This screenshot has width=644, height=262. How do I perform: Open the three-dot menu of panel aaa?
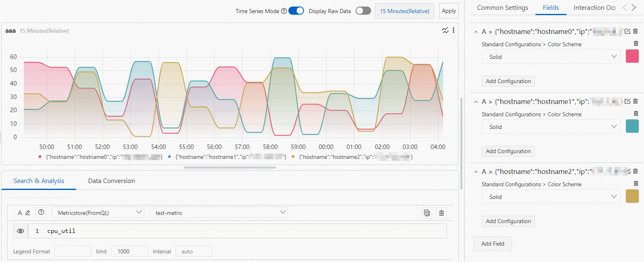coord(454,30)
